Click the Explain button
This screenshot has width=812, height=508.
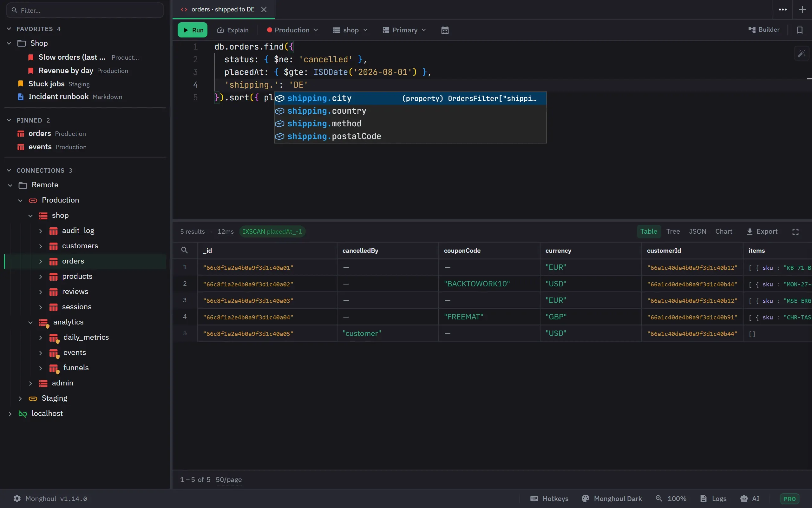coord(233,30)
